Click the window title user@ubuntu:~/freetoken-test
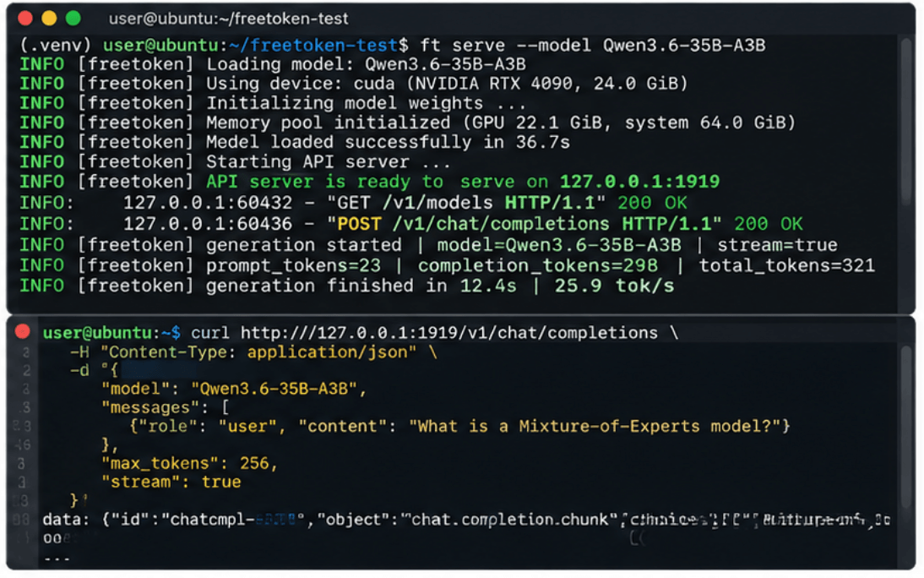Viewport: 924px width, 578px height. (x=229, y=19)
